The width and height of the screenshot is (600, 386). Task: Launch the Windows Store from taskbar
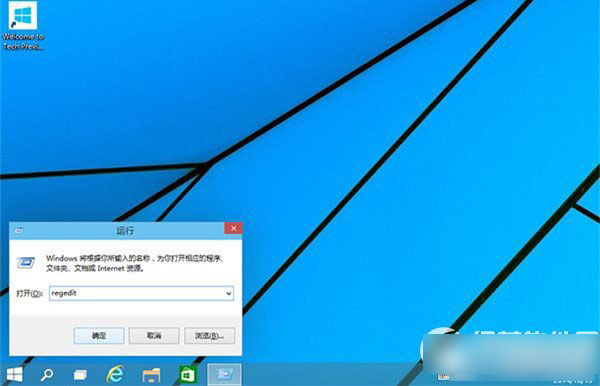(x=187, y=375)
